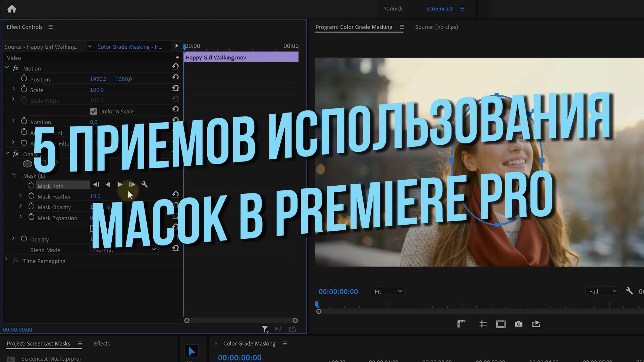Open the Source clip dropdown arrow
The width and height of the screenshot is (644, 362).
click(x=90, y=47)
